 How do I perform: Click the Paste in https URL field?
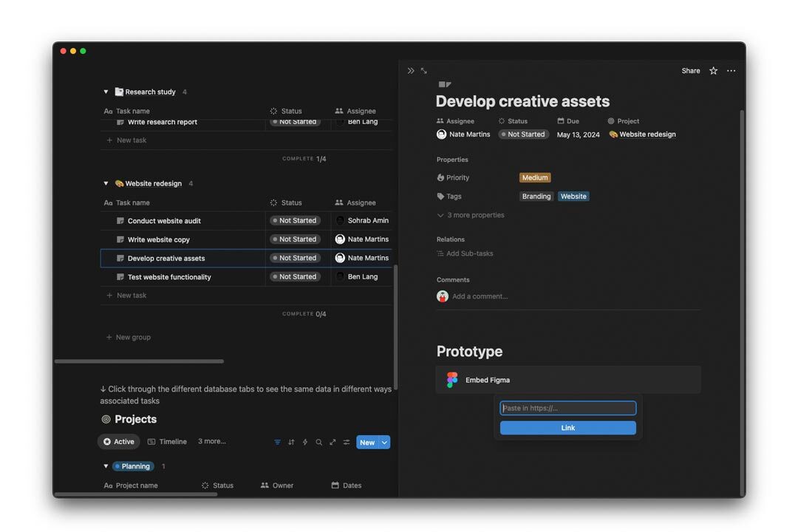point(567,408)
